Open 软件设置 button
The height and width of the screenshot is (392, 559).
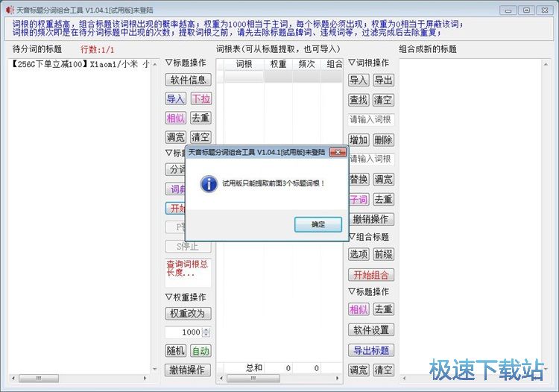point(371,330)
